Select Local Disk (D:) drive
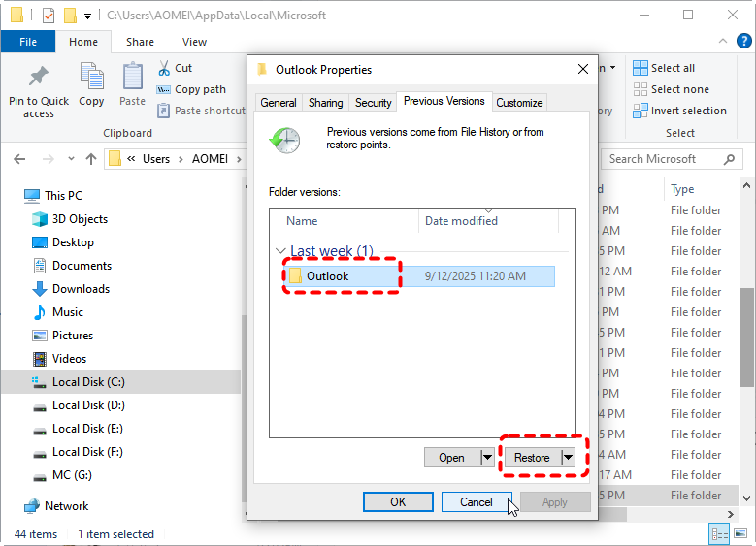This screenshot has width=756, height=546. click(x=79, y=405)
